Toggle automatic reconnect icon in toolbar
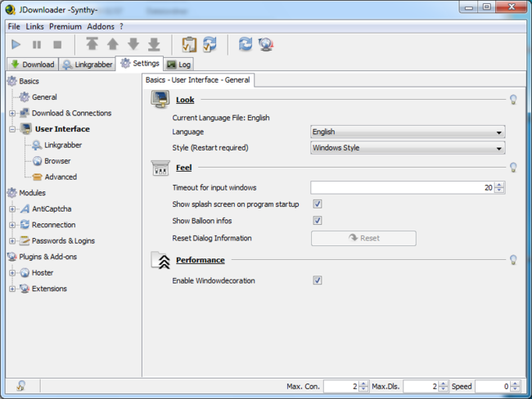The height and width of the screenshot is (399, 532). (210, 44)
